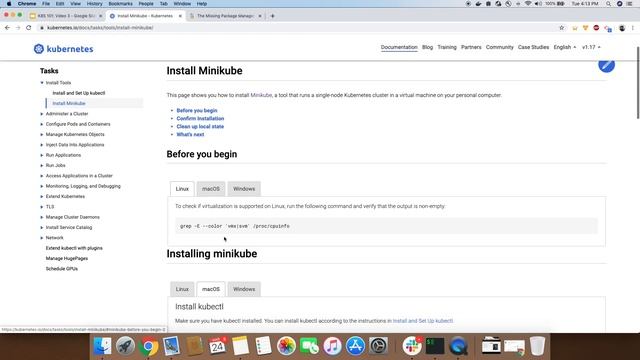Select Windows tab under Installing minikube
Screen dimensions: 640x360
[244, 289]
